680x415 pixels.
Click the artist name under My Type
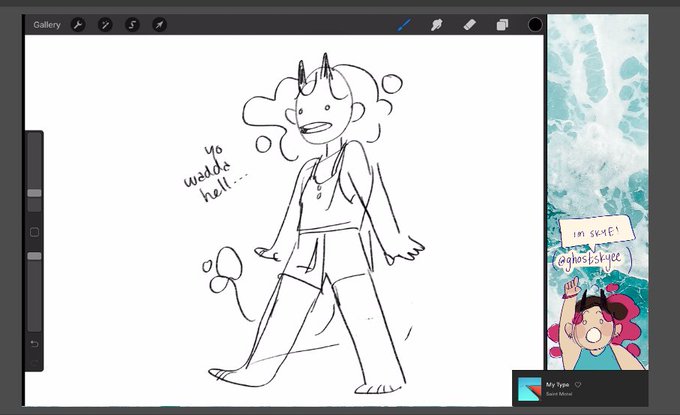click(559, 394)
